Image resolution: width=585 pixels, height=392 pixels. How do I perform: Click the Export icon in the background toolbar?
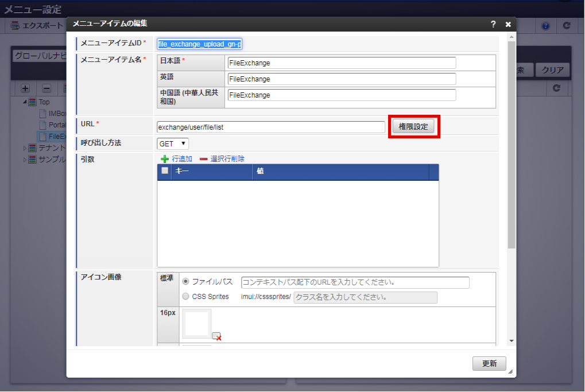tap(15, 25)
